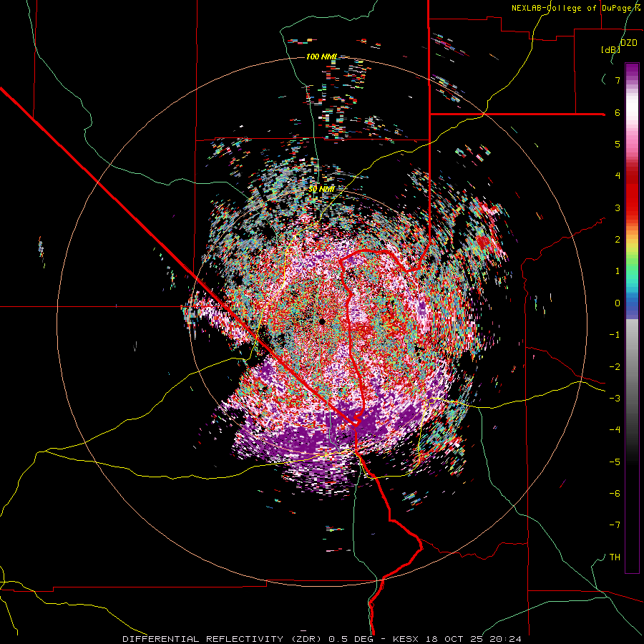Click the "-2" value on the ZDR scale
The image size is (644, 644).
[615, 367]
